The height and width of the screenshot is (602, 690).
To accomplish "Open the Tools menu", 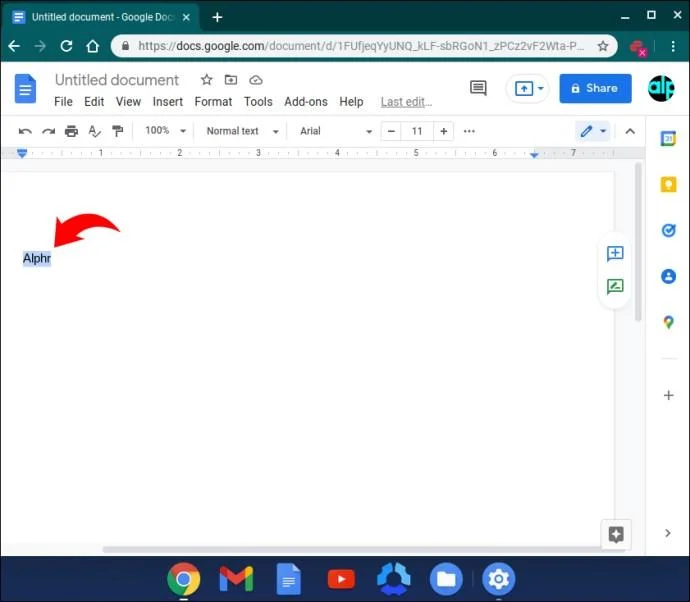I will pos(258,102).
